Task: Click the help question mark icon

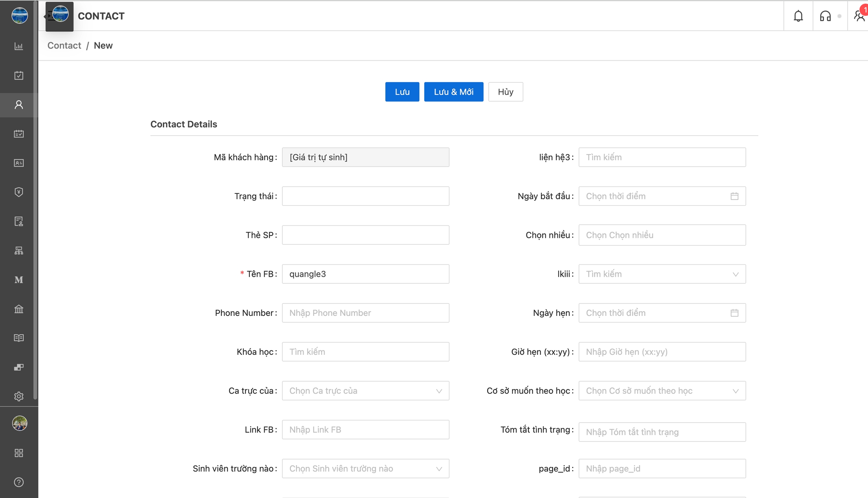Action: [x=19, y=482]
